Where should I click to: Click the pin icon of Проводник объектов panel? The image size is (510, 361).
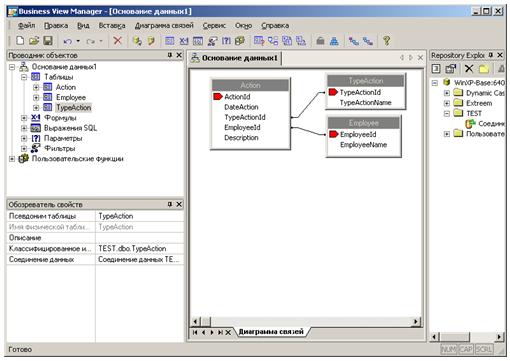(170, 55)
